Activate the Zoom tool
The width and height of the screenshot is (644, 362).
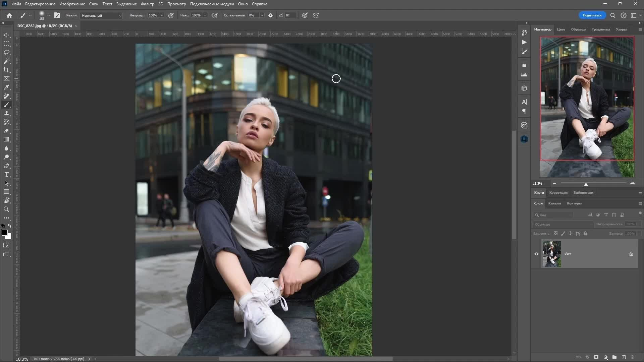pyautogui.click(x=6, y=209)
